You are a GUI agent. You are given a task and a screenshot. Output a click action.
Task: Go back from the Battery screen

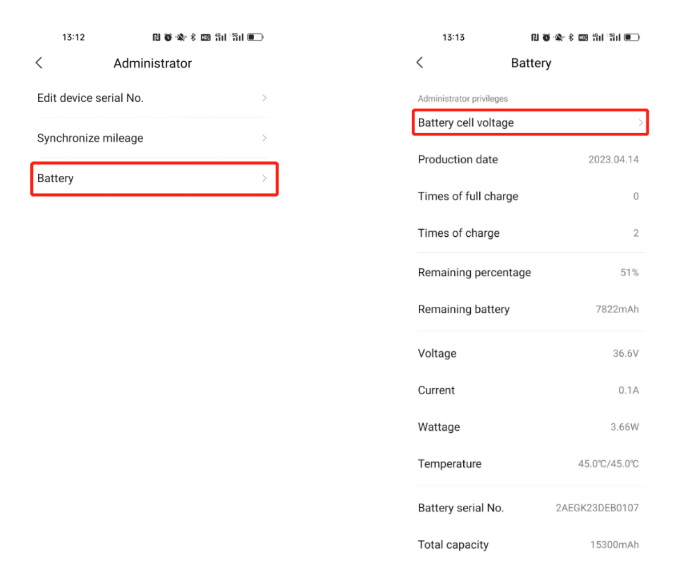pyautogui.click(x=419, y=63)
